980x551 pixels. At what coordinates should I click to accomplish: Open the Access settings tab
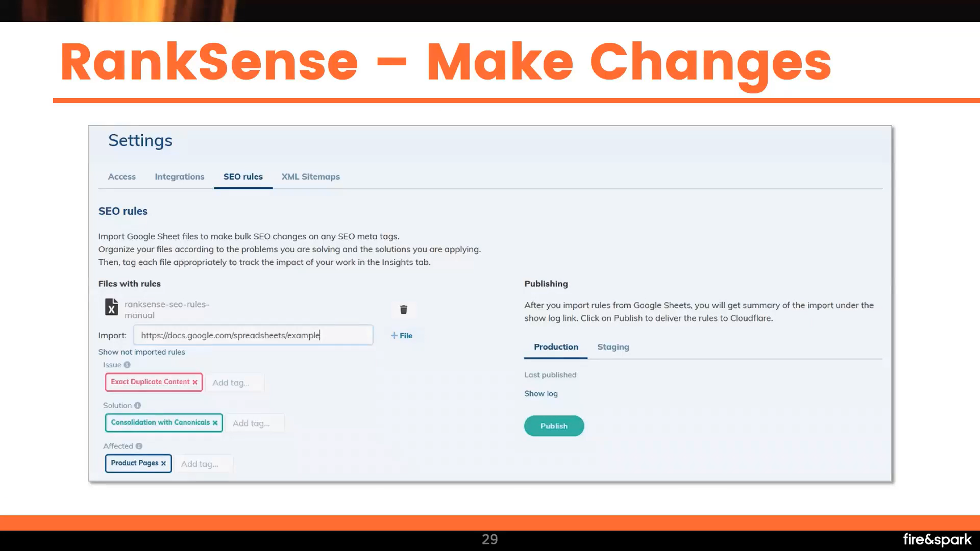click(122, 176)
